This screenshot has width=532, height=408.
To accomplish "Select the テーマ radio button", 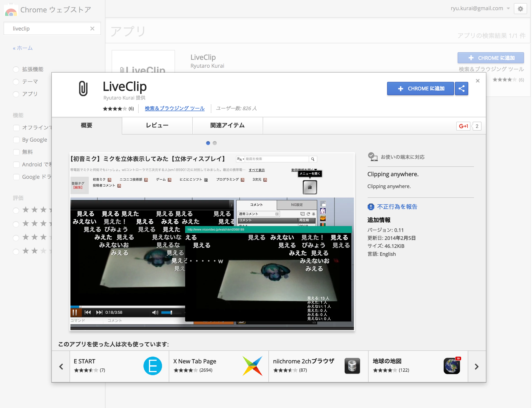I will coord(16,82).
